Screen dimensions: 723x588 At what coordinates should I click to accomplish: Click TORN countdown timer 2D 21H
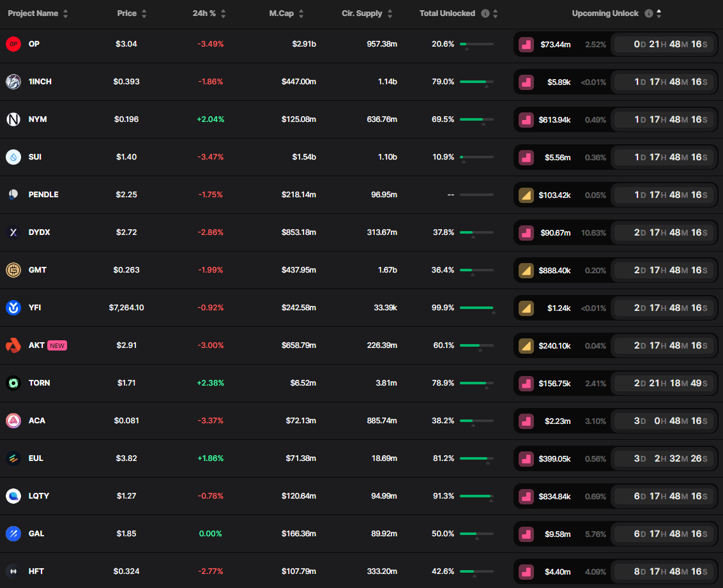click(664, 384)
